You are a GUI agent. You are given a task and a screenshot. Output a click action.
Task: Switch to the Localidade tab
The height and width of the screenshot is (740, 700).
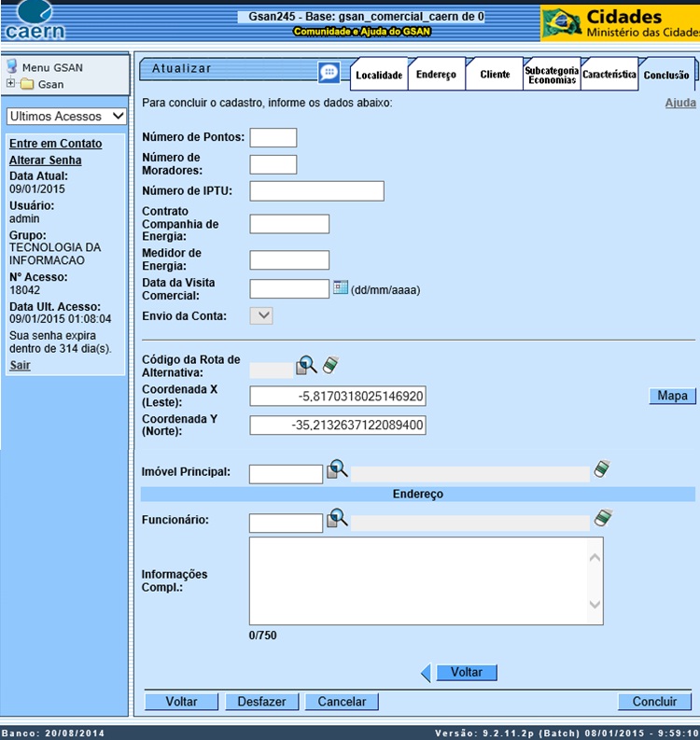[378, 75]
